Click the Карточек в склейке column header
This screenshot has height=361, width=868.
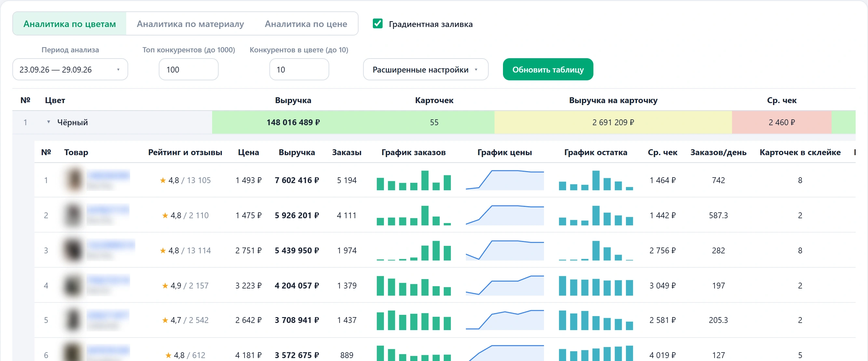[800, 152]
